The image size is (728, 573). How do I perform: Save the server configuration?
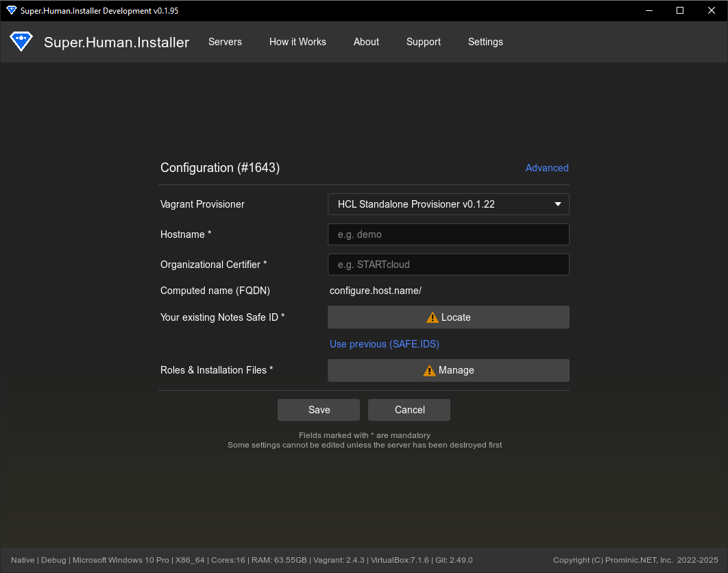click(318, 409)
